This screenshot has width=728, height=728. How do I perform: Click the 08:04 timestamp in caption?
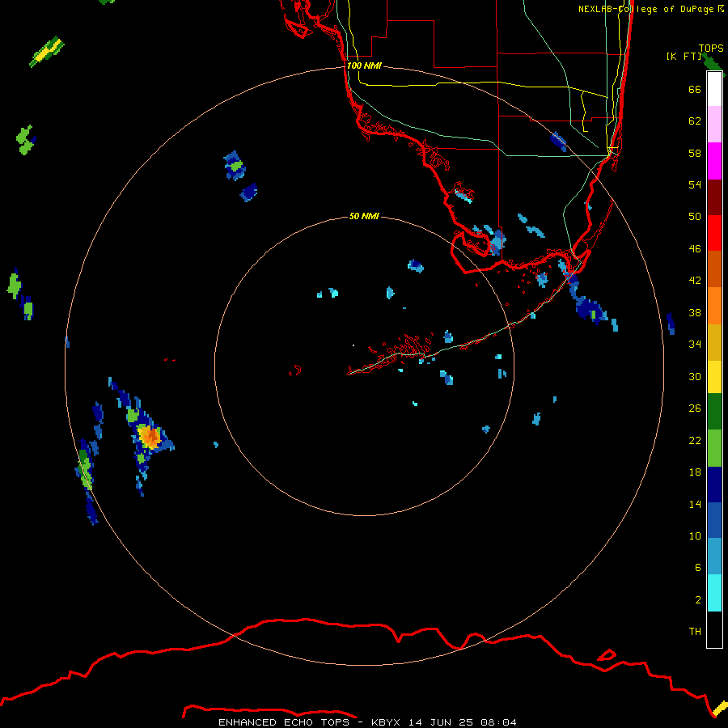(x=498, y=722)
